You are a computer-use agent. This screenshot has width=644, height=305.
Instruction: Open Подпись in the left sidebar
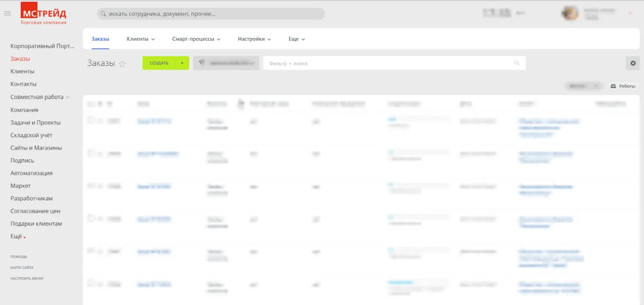coord(23,161)
